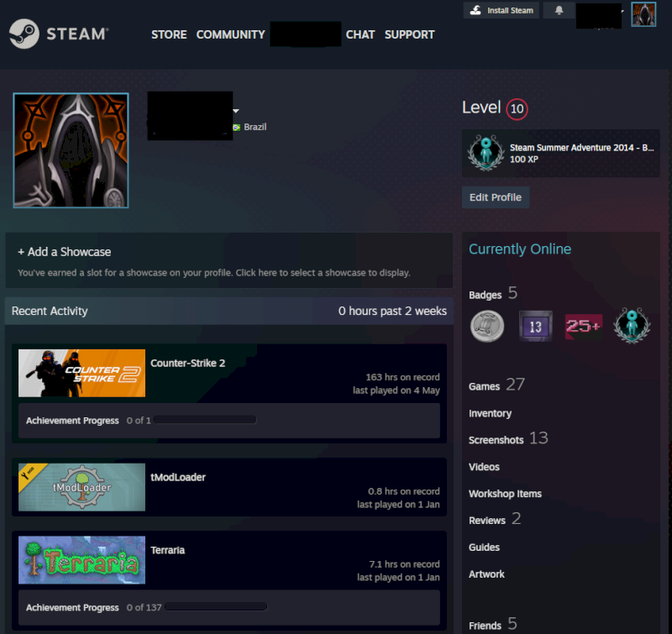Click the 0.8 hrs on record text
The height and width of the screenshot is (634, 672).
pos(403,491)
